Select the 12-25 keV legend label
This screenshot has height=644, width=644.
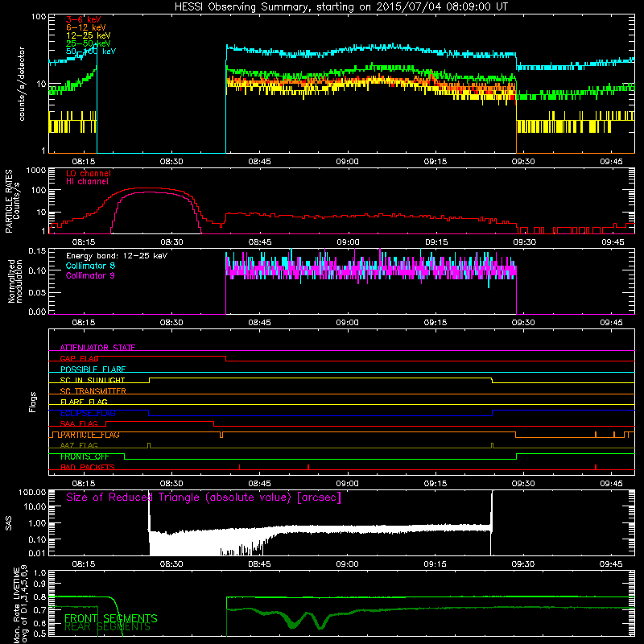[x=89, y=35]
